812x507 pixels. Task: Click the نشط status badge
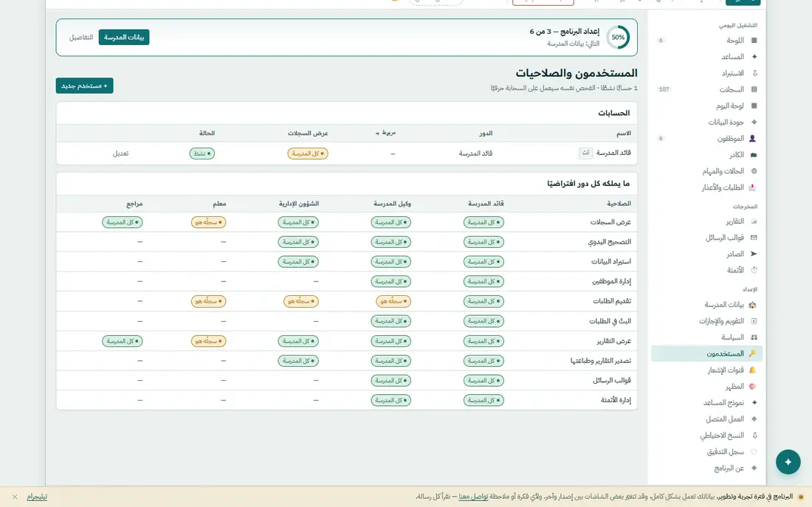(x=202, y=154)
